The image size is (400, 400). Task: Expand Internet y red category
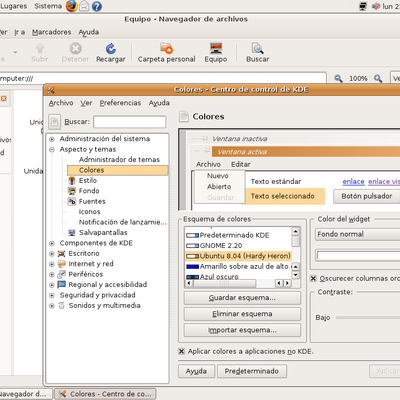(52, 264)
